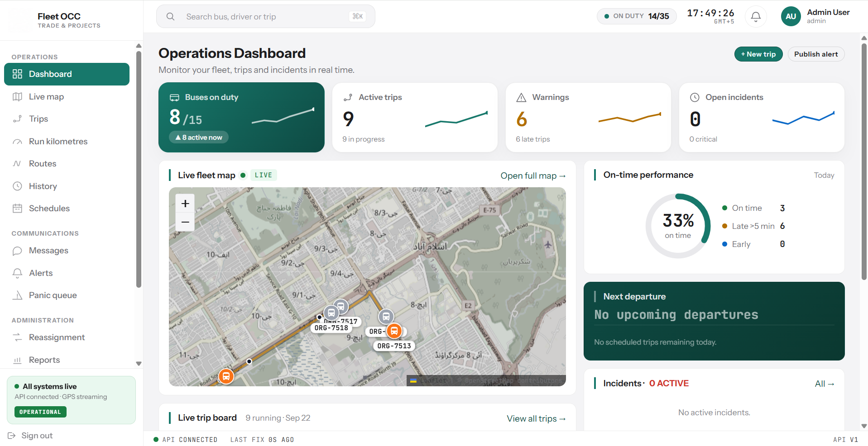Image resolution: width=868 pixels, height=446 pixels.
Task: Open All incidents link
Action: coord(825,384)
